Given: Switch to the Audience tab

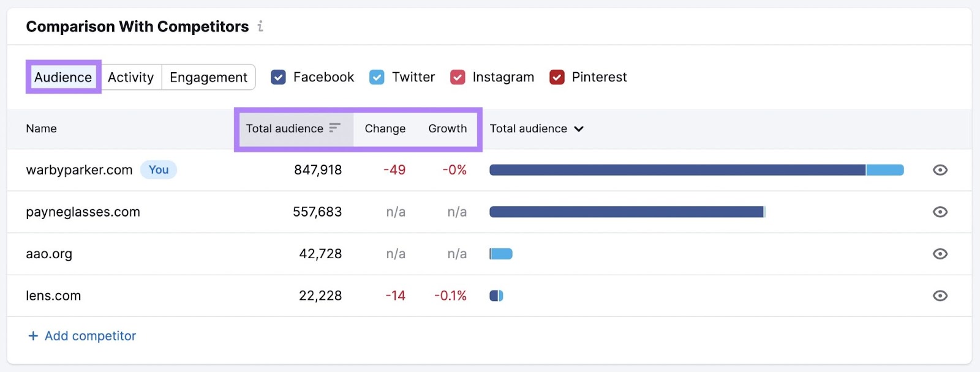Looking at the screenshot, I should click(x=63, y=77).
